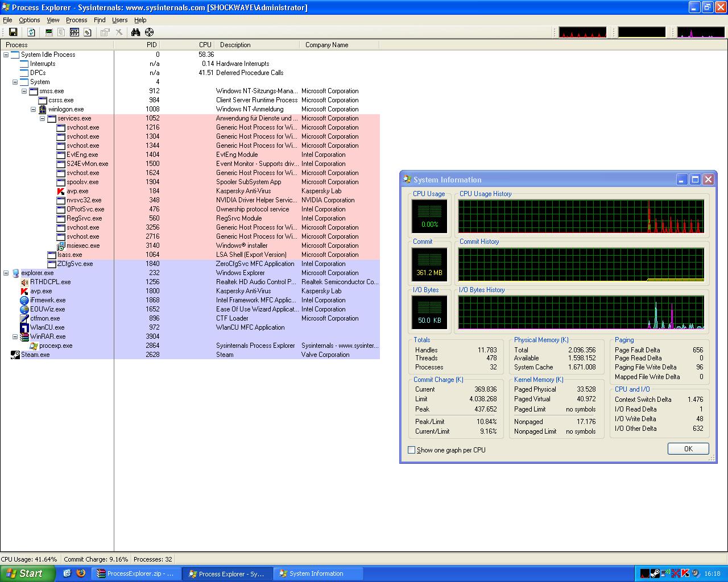Collapse the System Idle Process tree

[6, 55]
